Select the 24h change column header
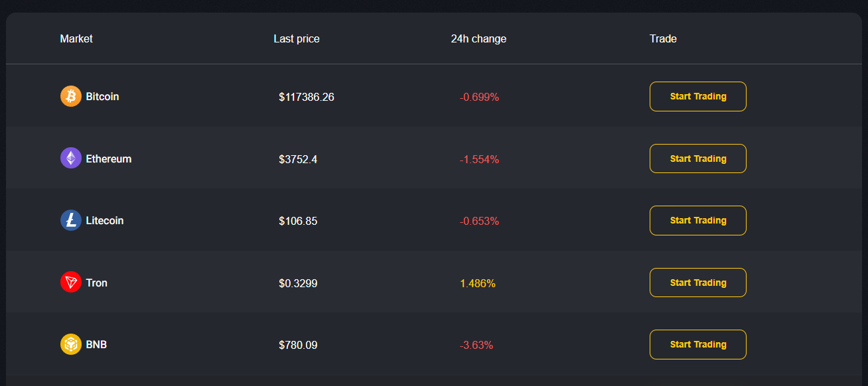This screenshot has width=868, height=386. [478, 38]
